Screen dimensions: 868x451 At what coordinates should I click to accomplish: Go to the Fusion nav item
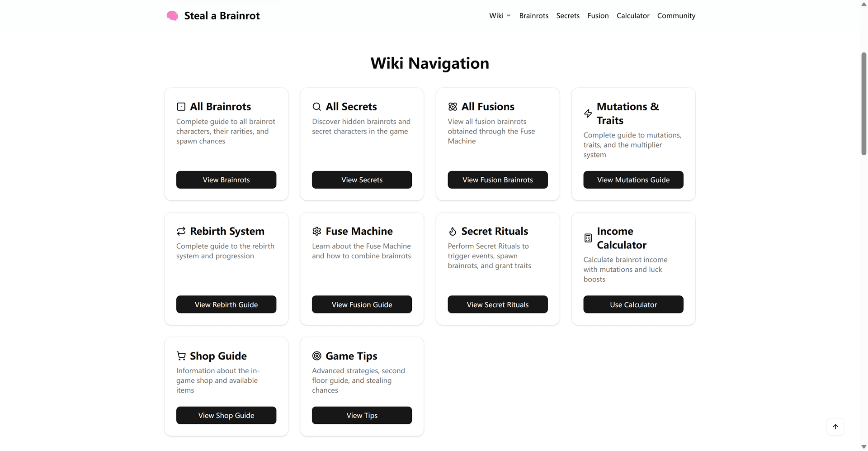pyautogui.click(x=598, y=16)
